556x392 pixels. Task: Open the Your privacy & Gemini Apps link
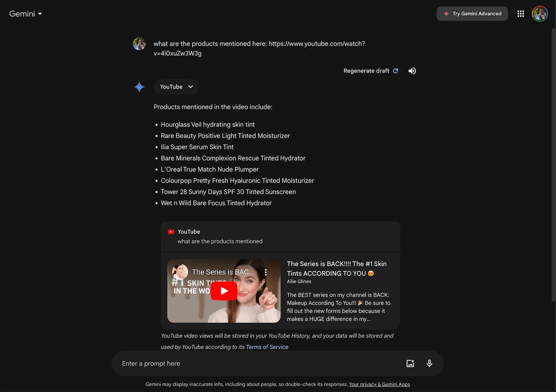click(379, 384)
